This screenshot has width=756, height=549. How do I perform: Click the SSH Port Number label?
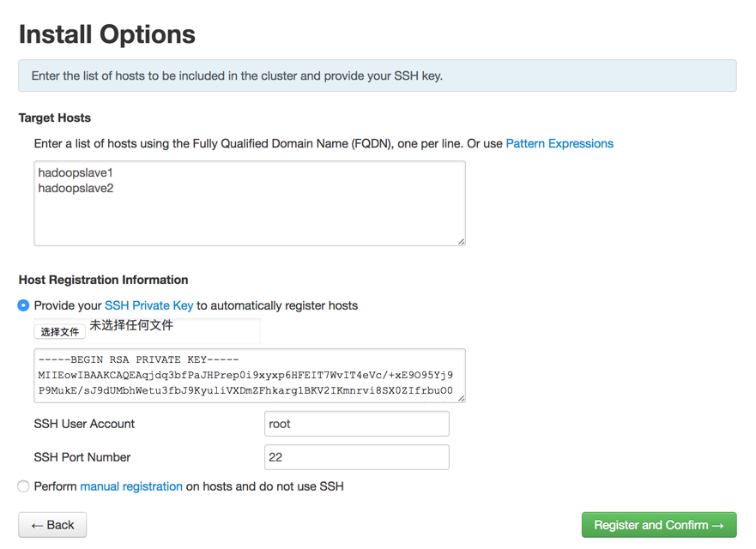point(82,457)
